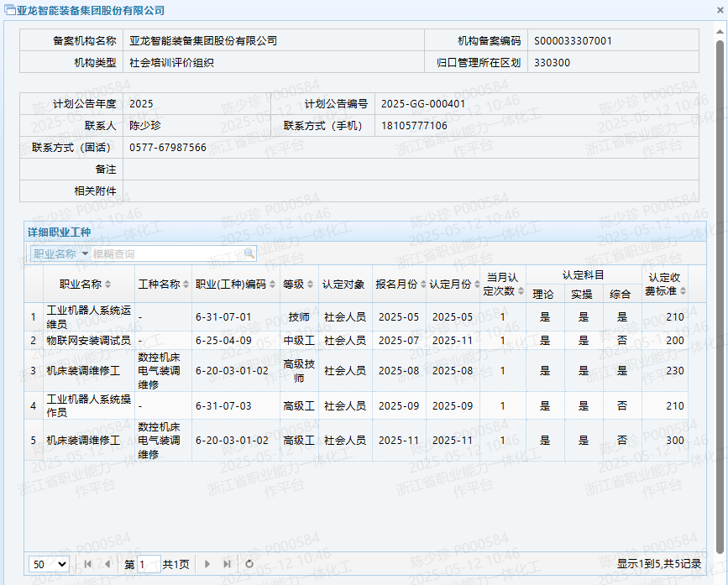Image resolution: width=728 pixels, height=585 pixels.
Task: Select the 理论 subject cell for row 1
Action: (x=544, y=317)
